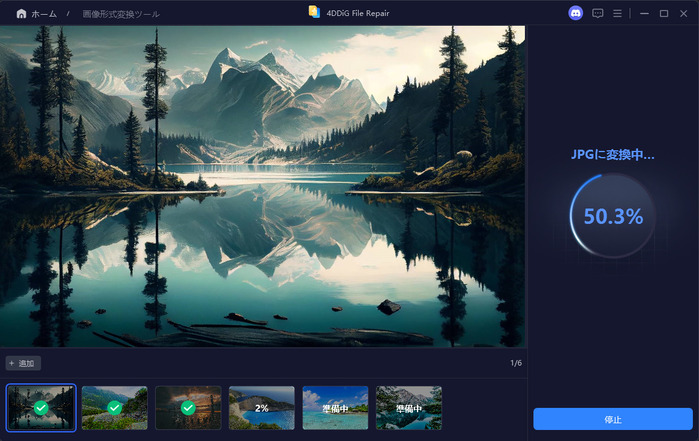
Task: Select the first completed lake thumbnail
Action: tap(41, 408)
